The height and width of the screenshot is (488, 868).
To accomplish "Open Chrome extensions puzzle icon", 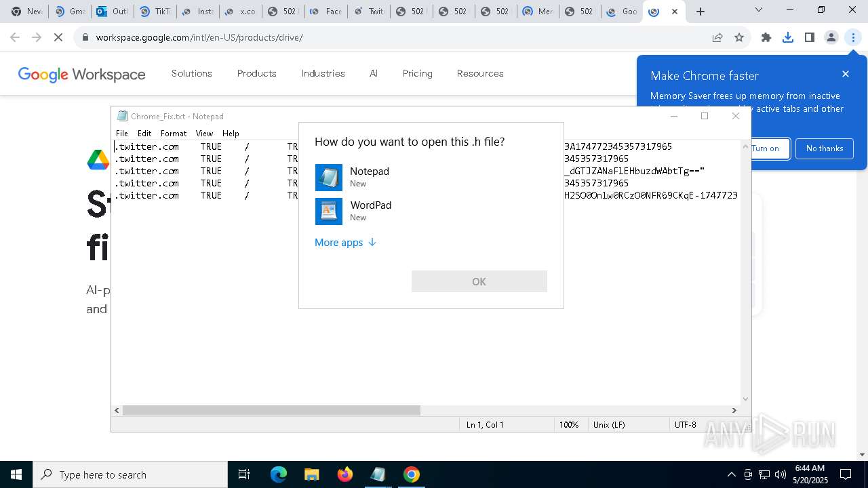I will [766, 37].
